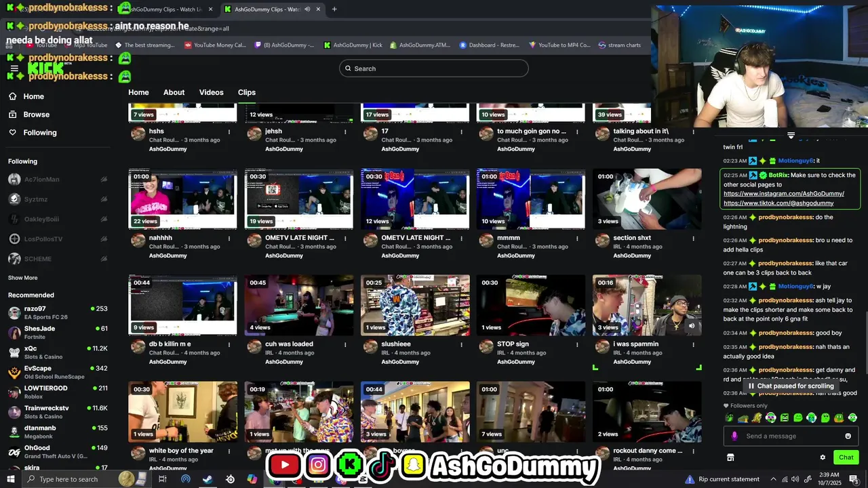Open options menu for 'cuh was loaded' clip
868x488 pixels.
[x=345, y=344]
